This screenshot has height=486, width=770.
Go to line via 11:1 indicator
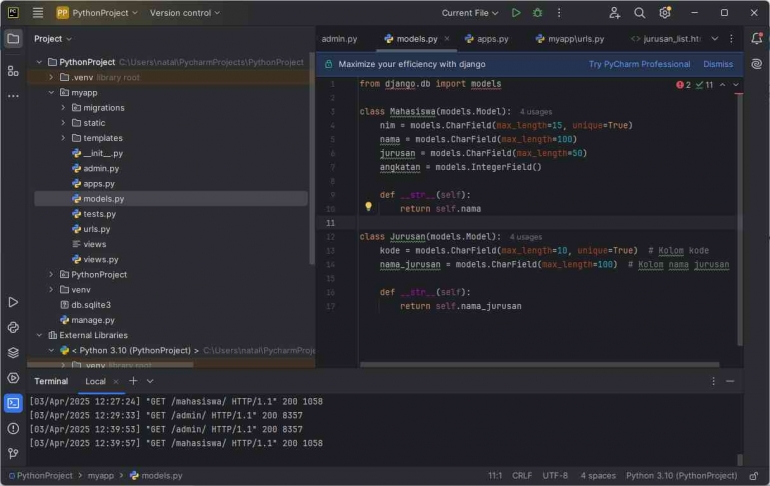(x=495, y=476)
